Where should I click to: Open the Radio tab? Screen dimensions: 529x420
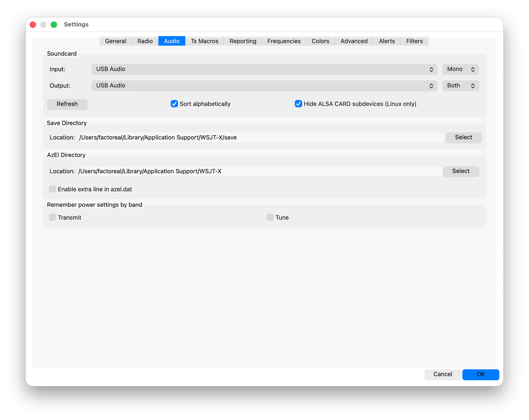pyautogui.click(x=145, y=41)
